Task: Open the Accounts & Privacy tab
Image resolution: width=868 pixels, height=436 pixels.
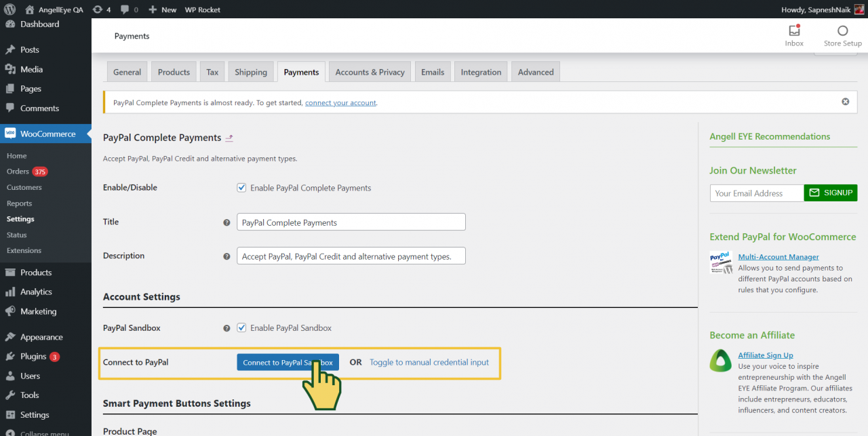Action: [370, 71]
